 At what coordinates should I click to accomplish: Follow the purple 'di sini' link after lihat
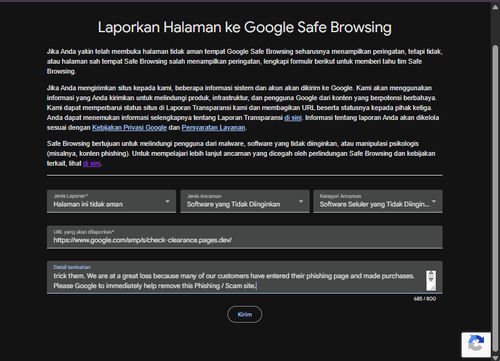(x=92, y=163)
